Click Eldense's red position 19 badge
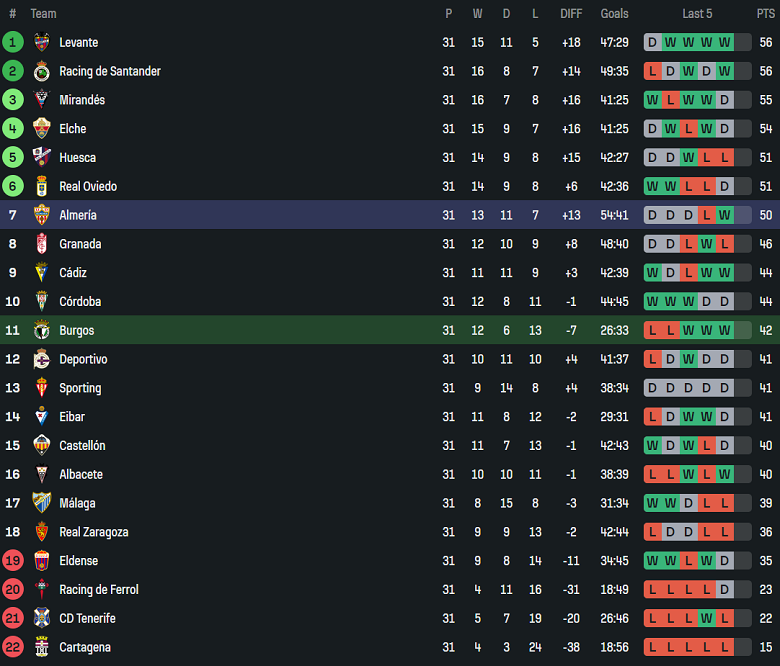780x666 pixels. (x=13, y=561)
